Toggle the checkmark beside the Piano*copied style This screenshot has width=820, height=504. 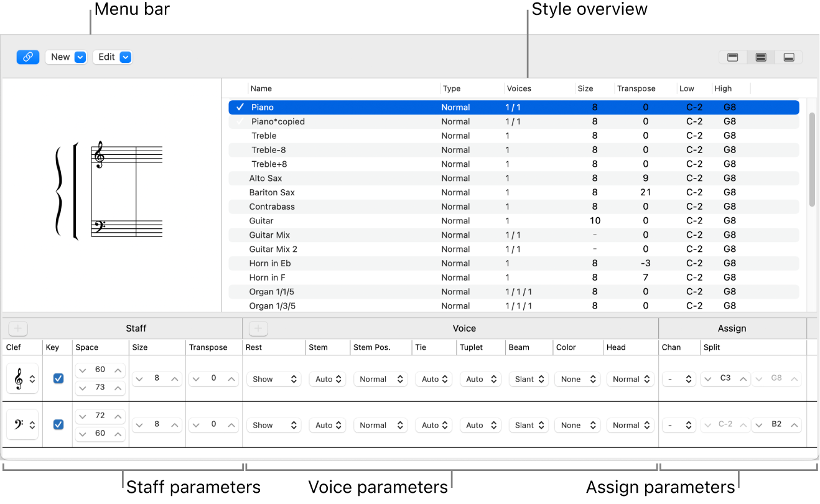[x=240, y=121]
